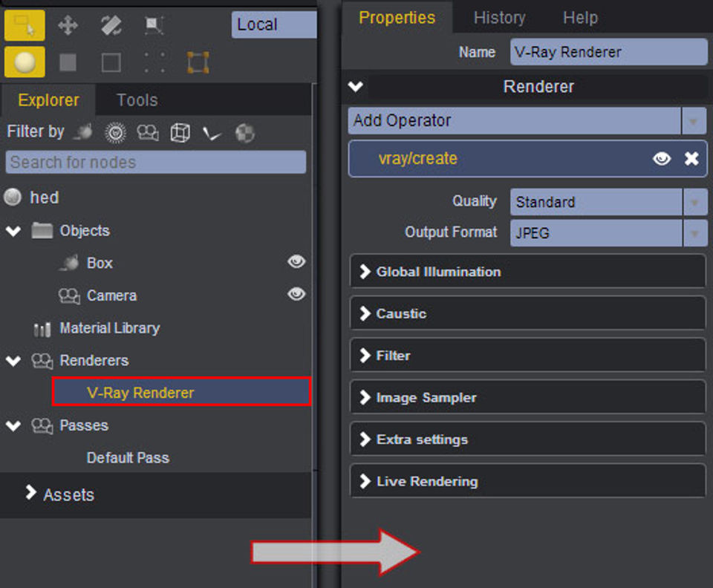This screenshot has height=588, width=713.
Task: Select the hed scene root
Action: pos(44,197)
